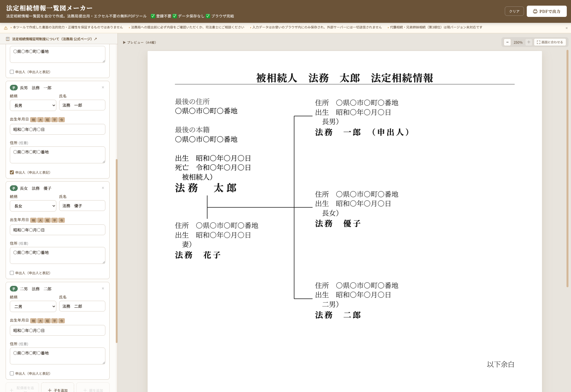Click the fit-to-screen 画面に合わせる icon button
The width and height of the screenshot is (571, 392).
pos(539,42)
